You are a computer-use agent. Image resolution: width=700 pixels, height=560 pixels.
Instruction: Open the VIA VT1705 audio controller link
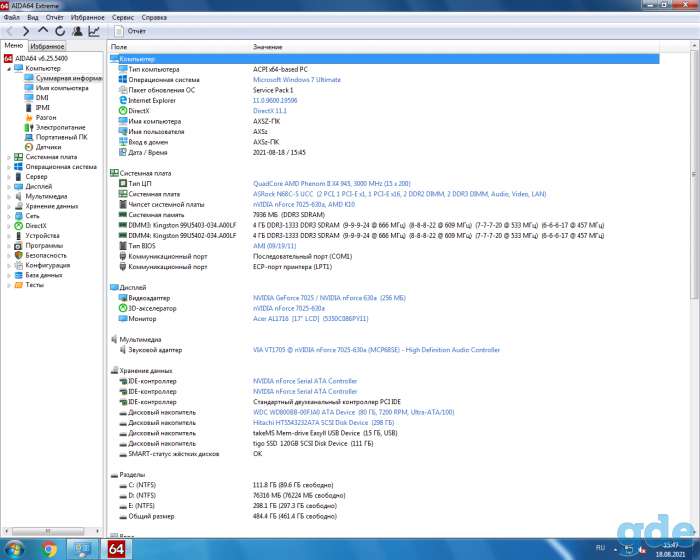(376, 350)
